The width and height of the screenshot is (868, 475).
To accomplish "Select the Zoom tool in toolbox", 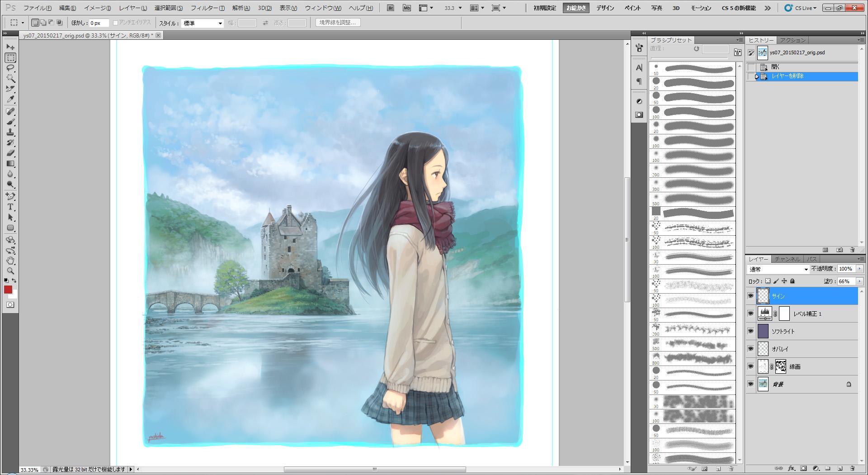I will [x=10, y=271].
